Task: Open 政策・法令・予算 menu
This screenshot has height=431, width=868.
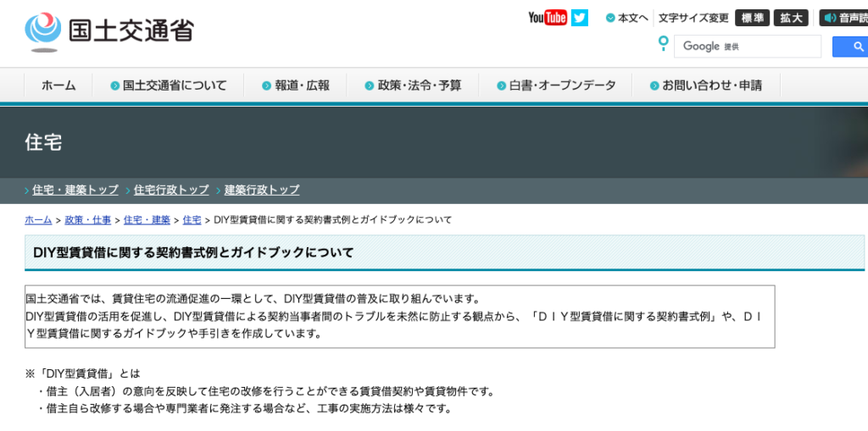Action: 413,86
